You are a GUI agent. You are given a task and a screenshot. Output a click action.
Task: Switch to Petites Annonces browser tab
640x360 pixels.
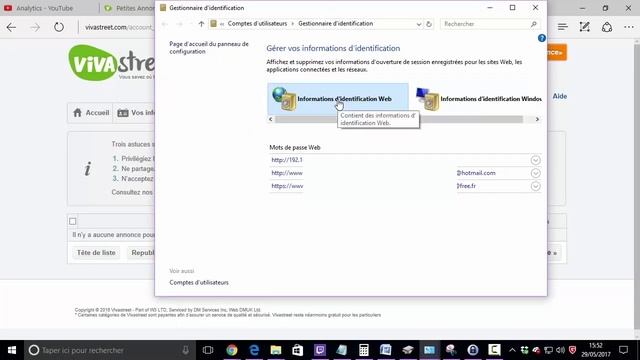click(x=128, y=8)
